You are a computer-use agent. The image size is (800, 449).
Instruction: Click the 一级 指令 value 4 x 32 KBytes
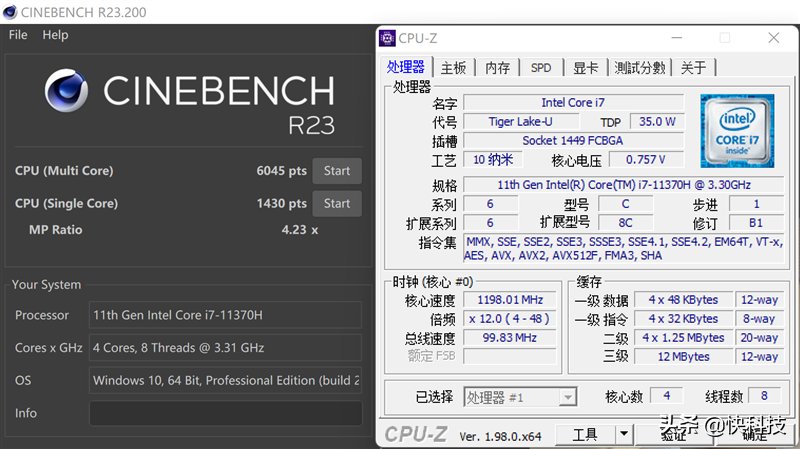(x=683, y=319)
